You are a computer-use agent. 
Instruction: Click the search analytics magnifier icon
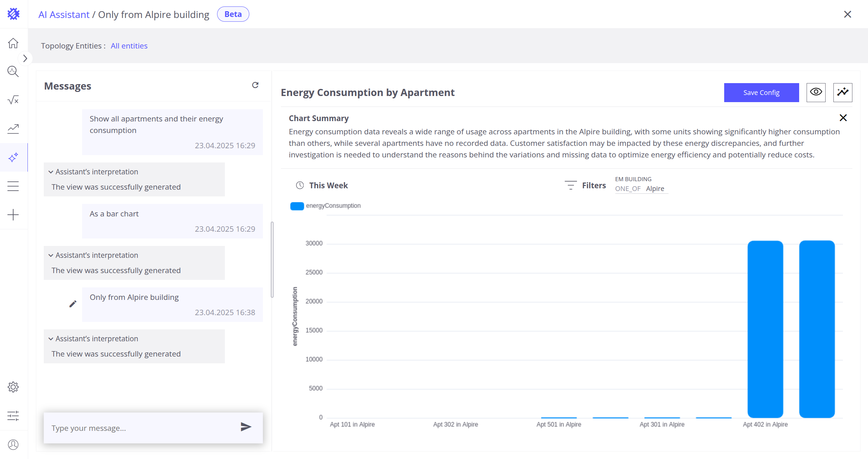click(13, 72)
